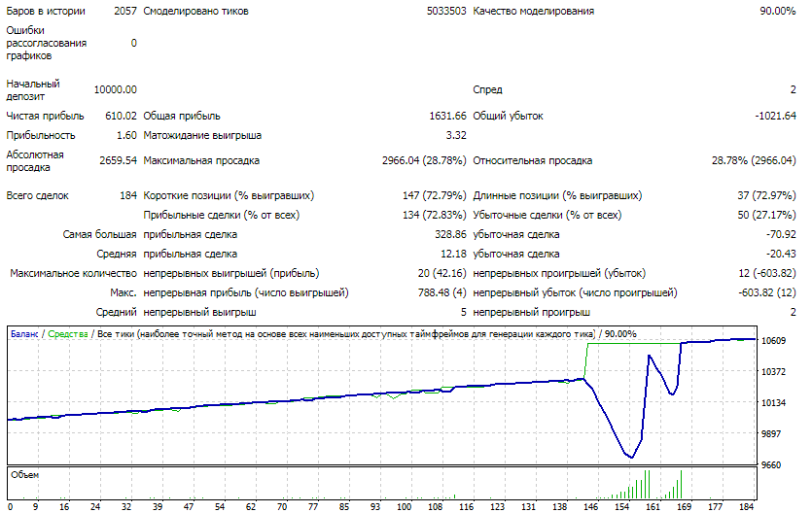This screenshot has width=812, height=513.
Task: Click the total trades count 184
Action: 127,195
